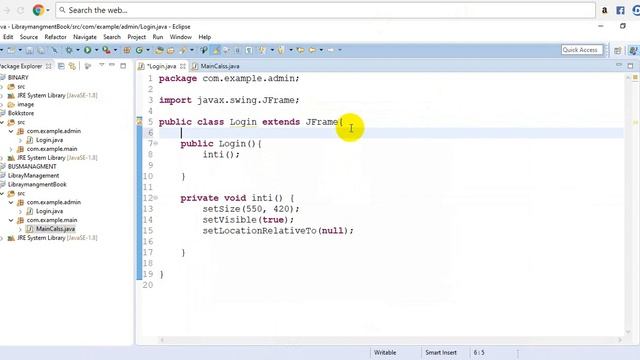Switch to the MainCalss.java editor tab
The width and height of the screenshot is (640, 360).
216,66
